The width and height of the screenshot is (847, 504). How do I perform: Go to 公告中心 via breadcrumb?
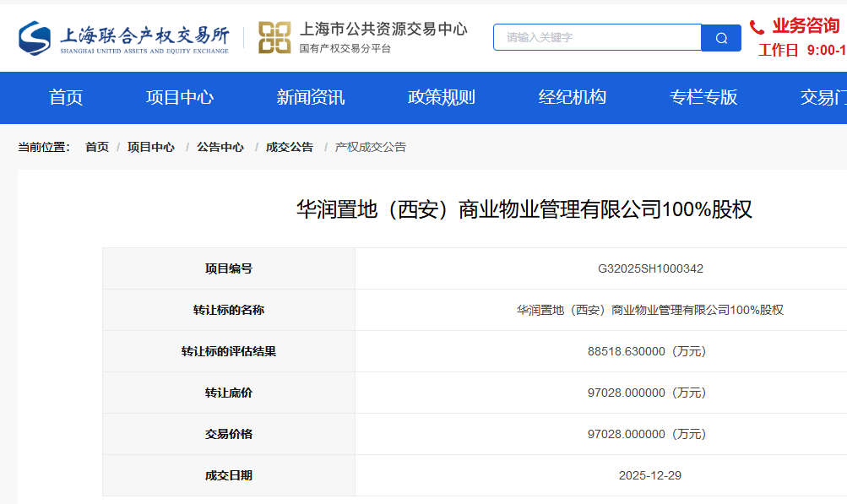[220, 147]
